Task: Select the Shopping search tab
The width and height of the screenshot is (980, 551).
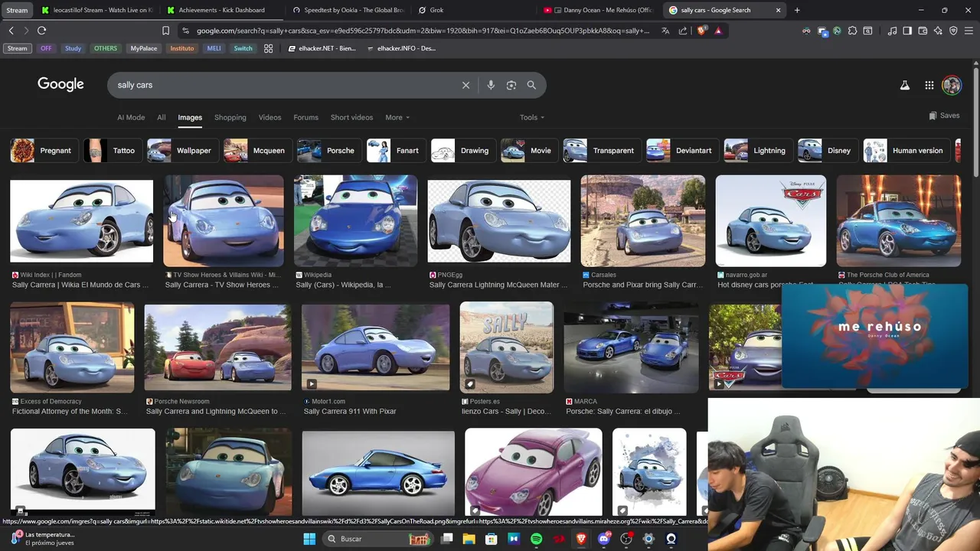Action: 230,117
